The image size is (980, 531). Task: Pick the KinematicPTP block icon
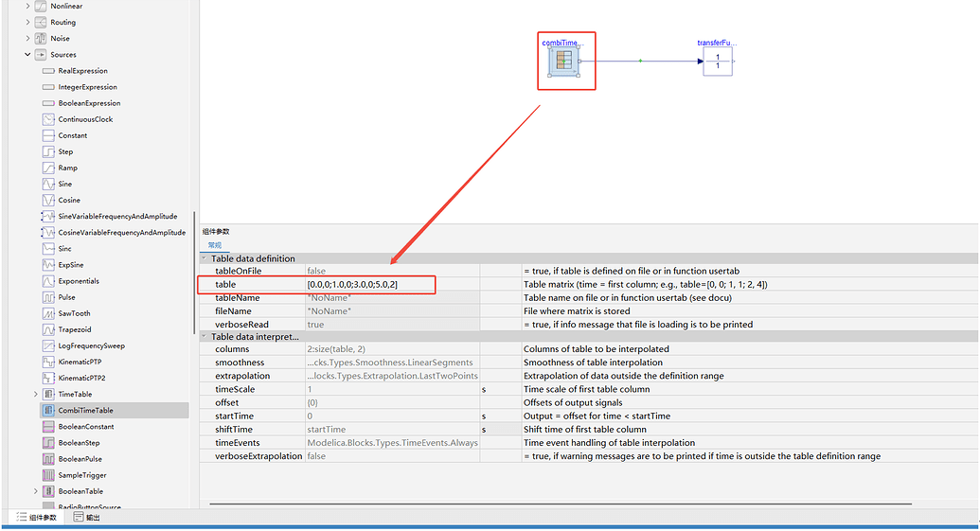click(x=48, y=362)
